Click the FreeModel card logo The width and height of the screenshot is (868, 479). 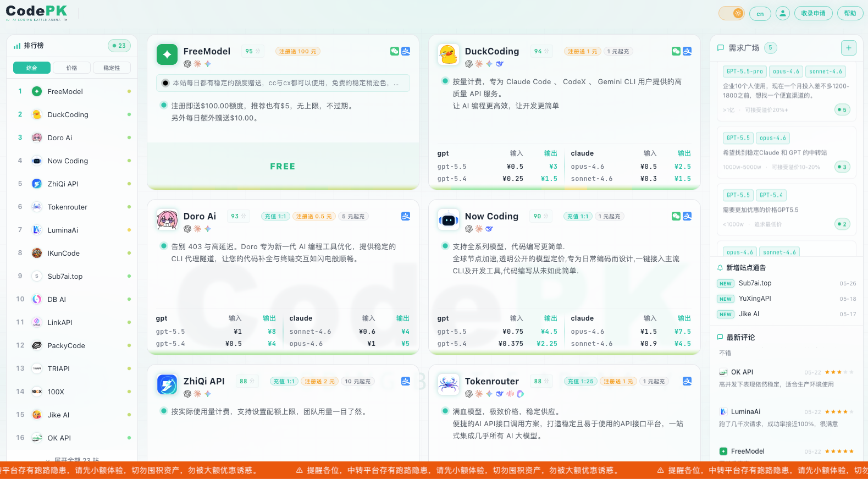[x=167, y=54]
